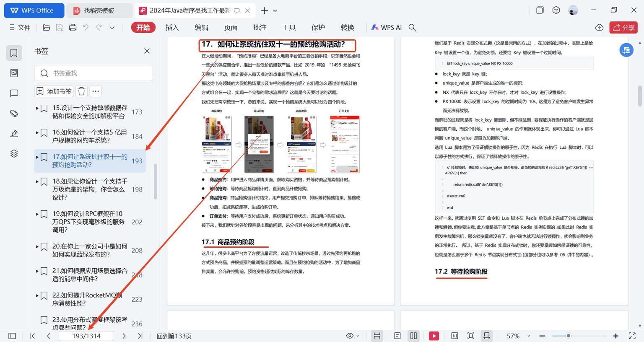This screenshot has height=342, width=644.
Task: Open the zoom percentage dropdown
Action: click(x=528, y=336)
